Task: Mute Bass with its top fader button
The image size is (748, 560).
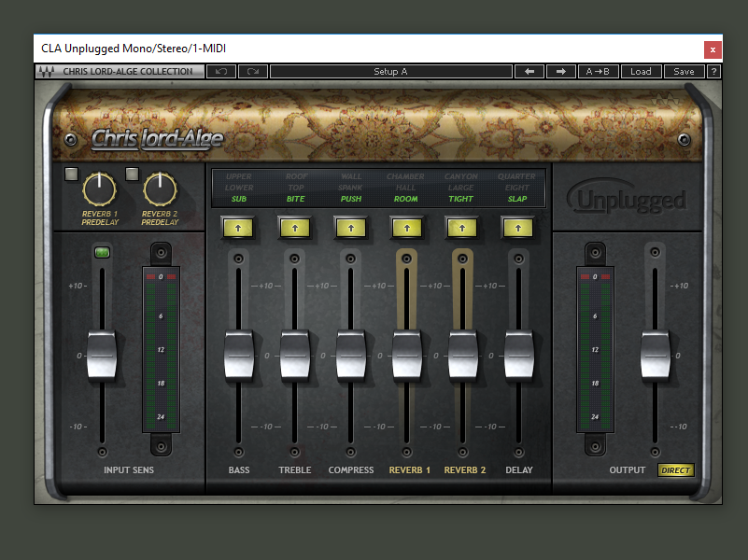Action: click(238, 259)
